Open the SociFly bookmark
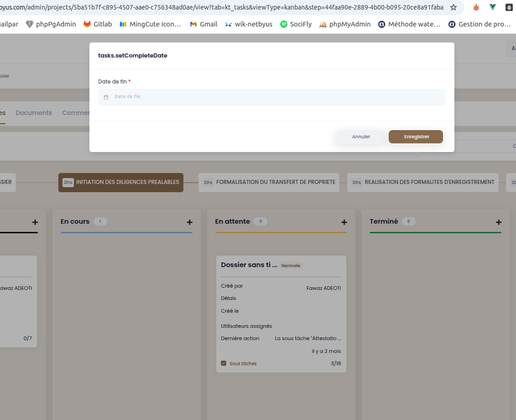Viewport: 516px width, 420px height. (x=296, y=24)
